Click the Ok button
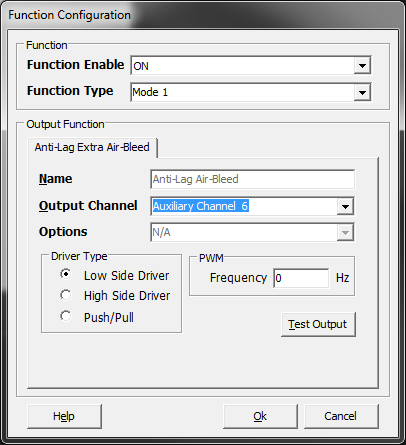 point(260,416)
